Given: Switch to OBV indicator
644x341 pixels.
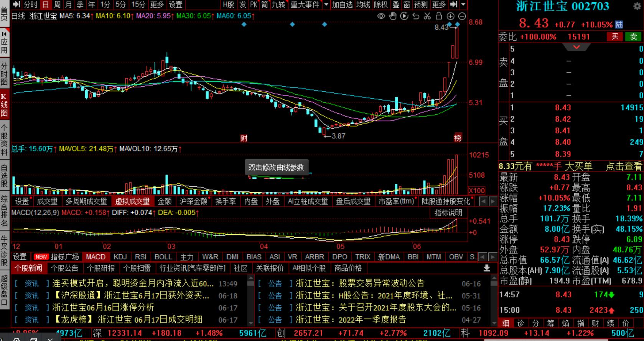Looking at the screenshot, I should coord(456,257).
